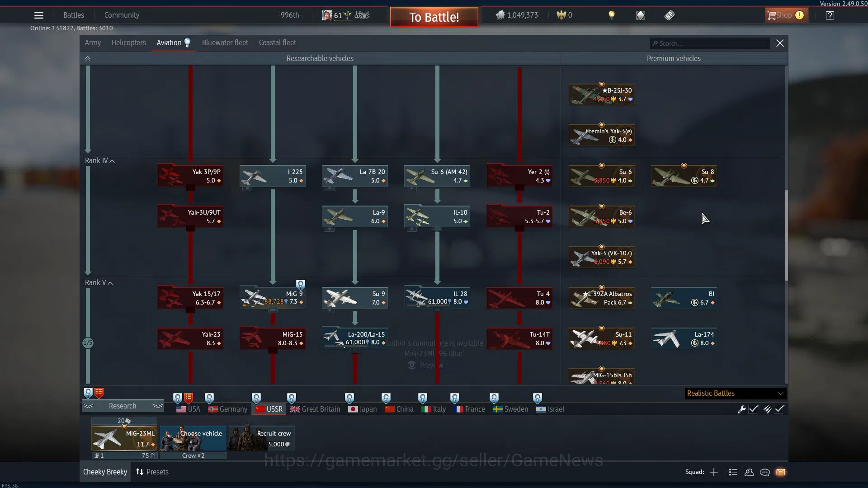Viewport: 868px width, 488px height.
Task: Expand the right chevrons on the Research bar
Action: (x=158, y=406)
